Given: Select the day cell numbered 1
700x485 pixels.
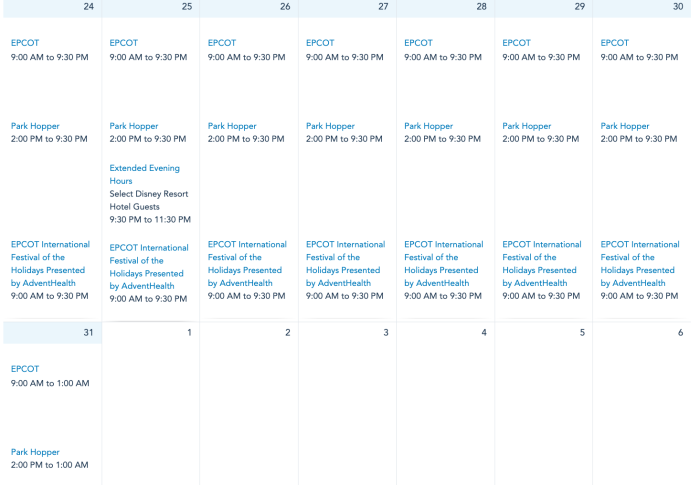Looking at the screenshot, I should [x=150, y=400].
